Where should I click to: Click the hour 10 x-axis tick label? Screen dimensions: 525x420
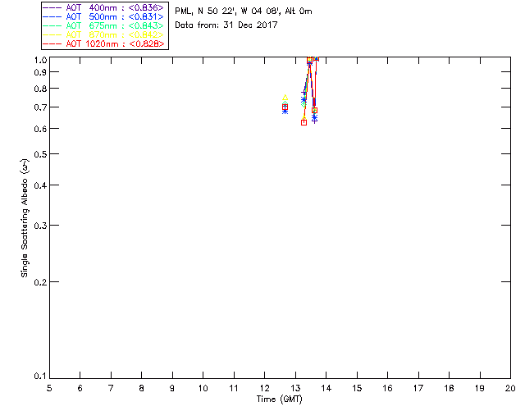click(x=203, y=388)
